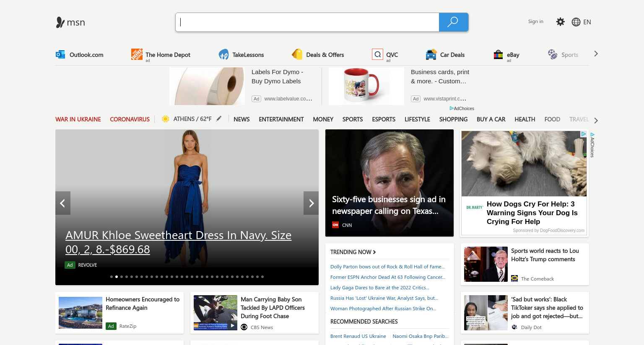Open the www.labelvalue.com ad link
Screen dimensions: 644x345
pos(288,99)
